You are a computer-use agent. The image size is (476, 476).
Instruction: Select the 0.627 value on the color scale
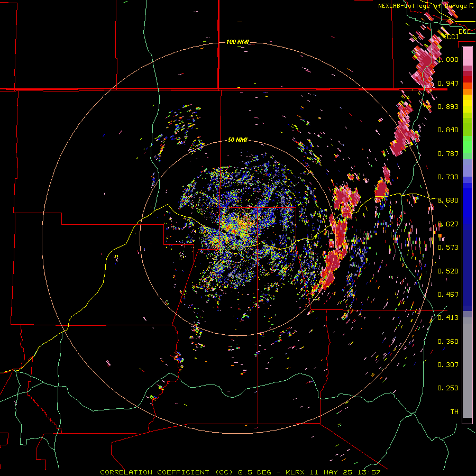(x=448, y=224)
